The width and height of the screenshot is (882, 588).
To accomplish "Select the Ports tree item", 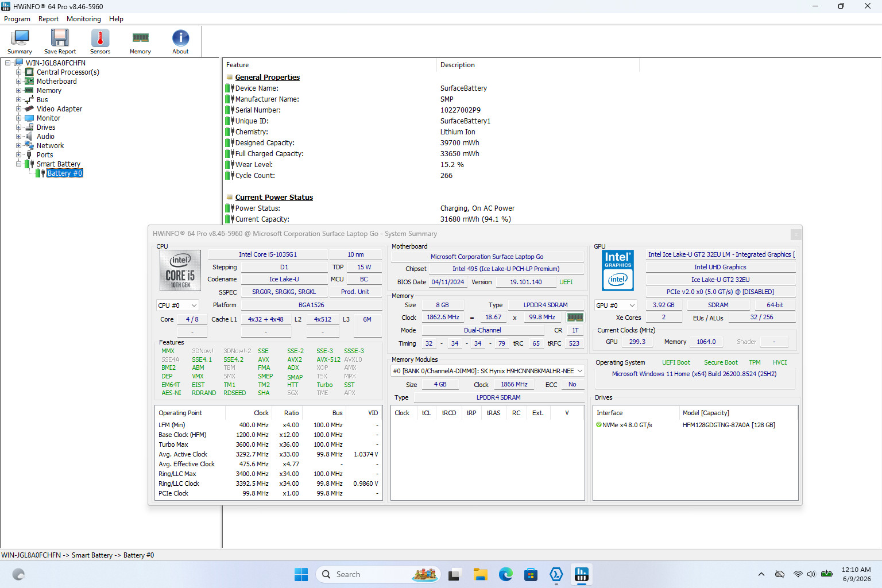I will pyautogui.click(x=45, y=155).
